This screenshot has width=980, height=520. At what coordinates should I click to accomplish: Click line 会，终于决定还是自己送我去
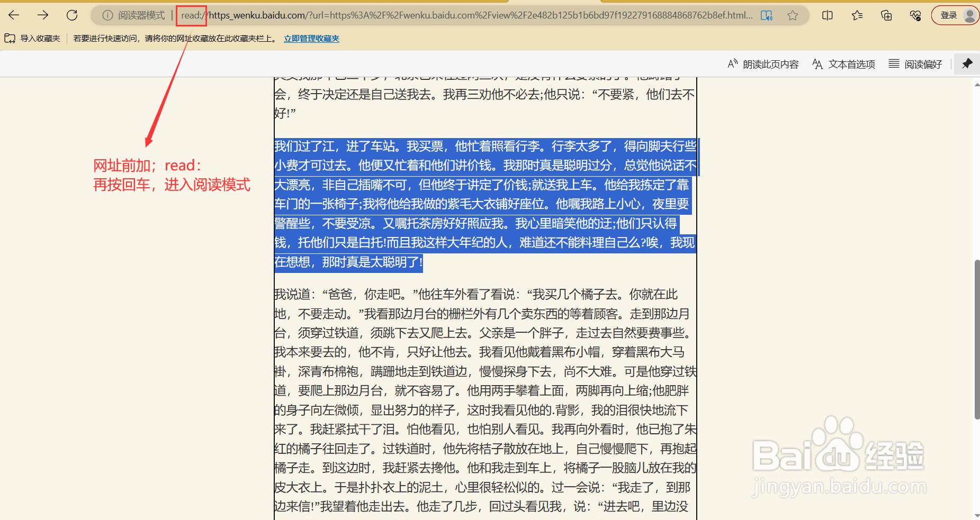tap(484, 95)
